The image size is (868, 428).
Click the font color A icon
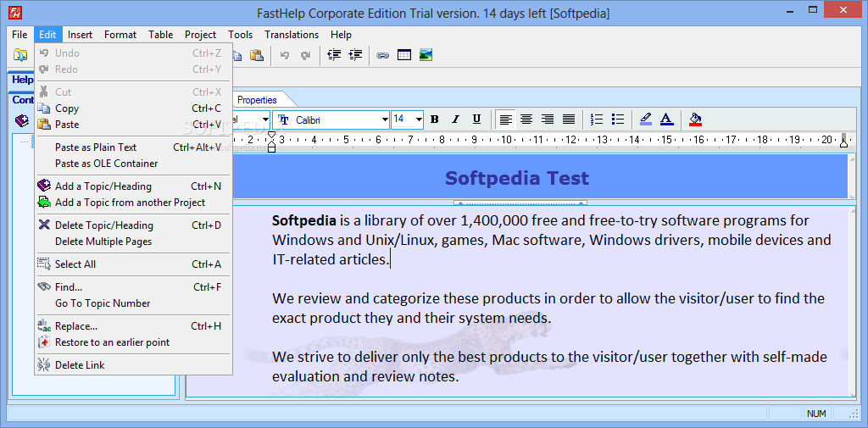pos(666,119)
